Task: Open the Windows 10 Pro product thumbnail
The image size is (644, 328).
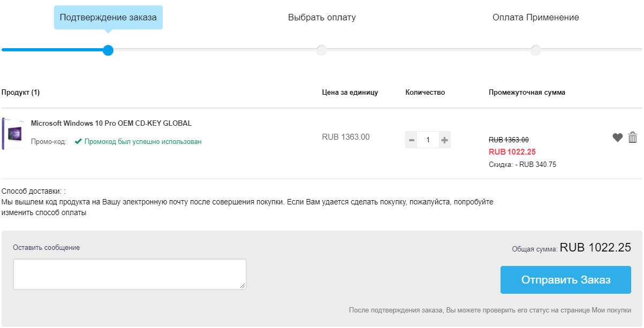Action: pyautogui.click(x=12, y=134)
